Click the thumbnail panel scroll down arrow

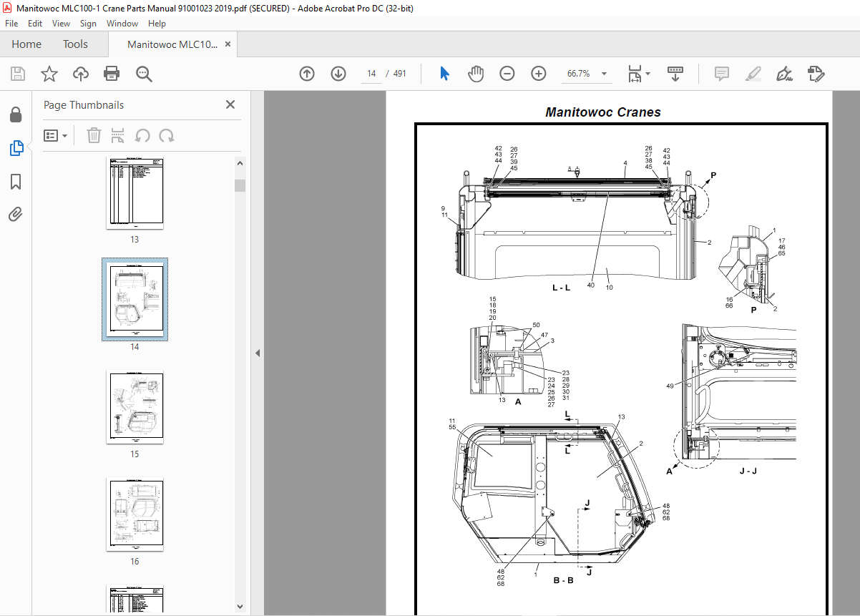point(240,607)
